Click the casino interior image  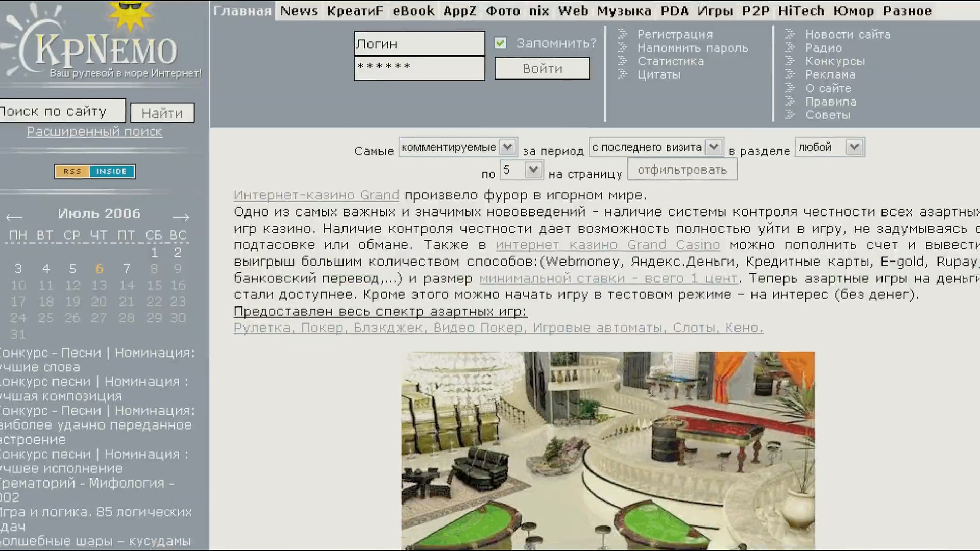pyautogui.click(x=607, y=449)
